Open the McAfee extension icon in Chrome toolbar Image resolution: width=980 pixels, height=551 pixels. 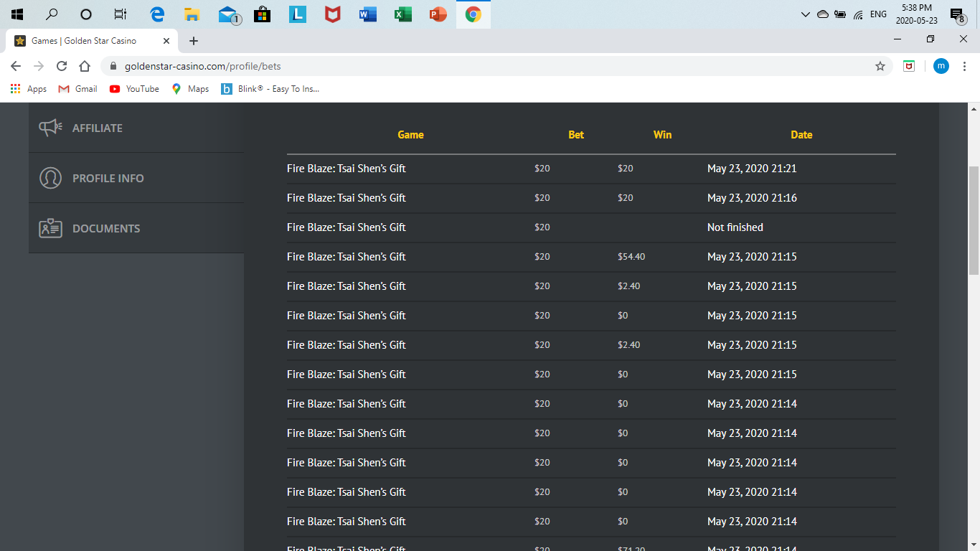(x=909, y=66)
